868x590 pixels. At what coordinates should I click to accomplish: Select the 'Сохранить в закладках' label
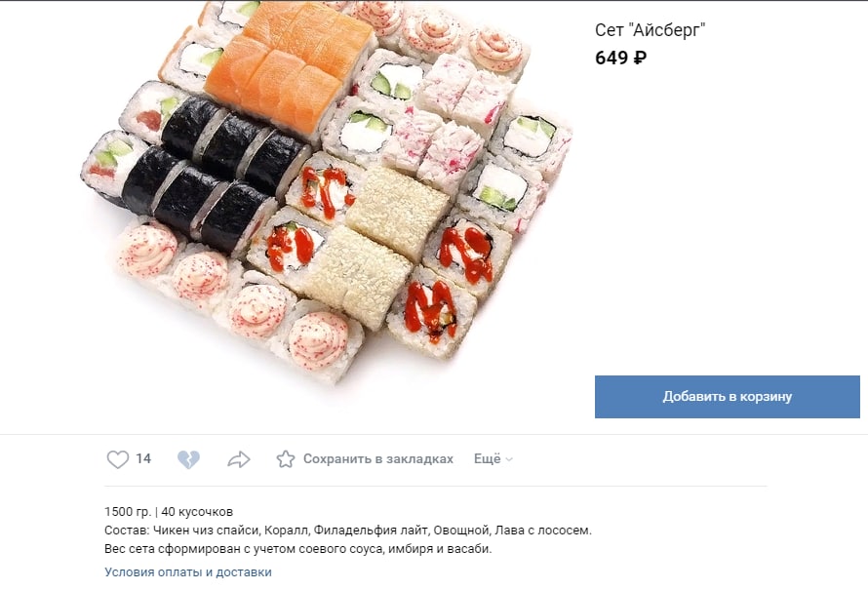tap(378, 458)
